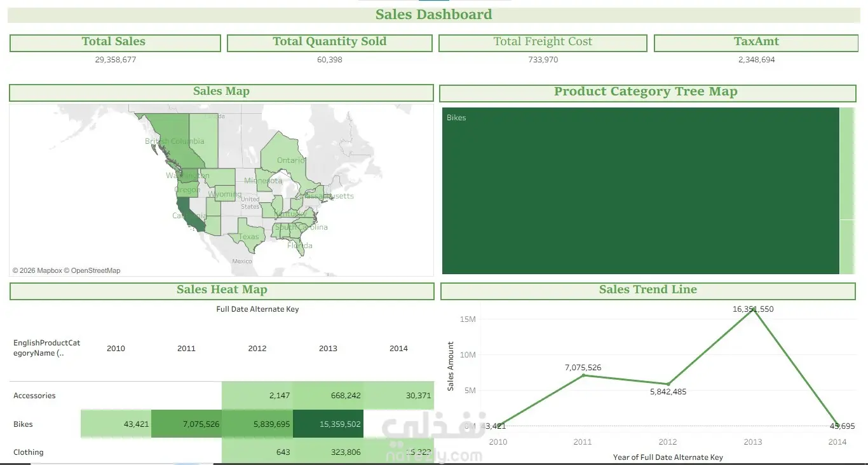Select the 2011 Bikes cell showing 7,075,526
This screenshot has width=868, height=465.
click(x=187, y=424)
